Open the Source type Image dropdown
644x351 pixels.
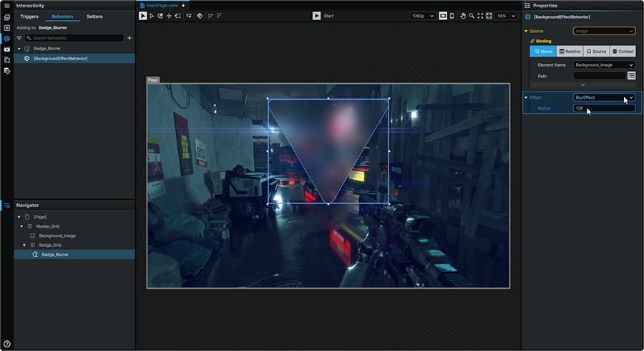[604, 31]
